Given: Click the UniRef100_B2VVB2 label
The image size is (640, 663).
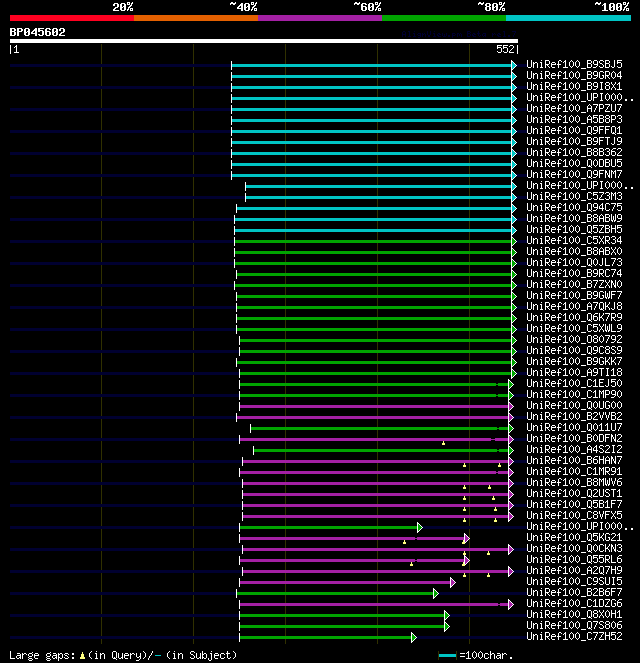Looking at the screenshot, I should 574,416.
